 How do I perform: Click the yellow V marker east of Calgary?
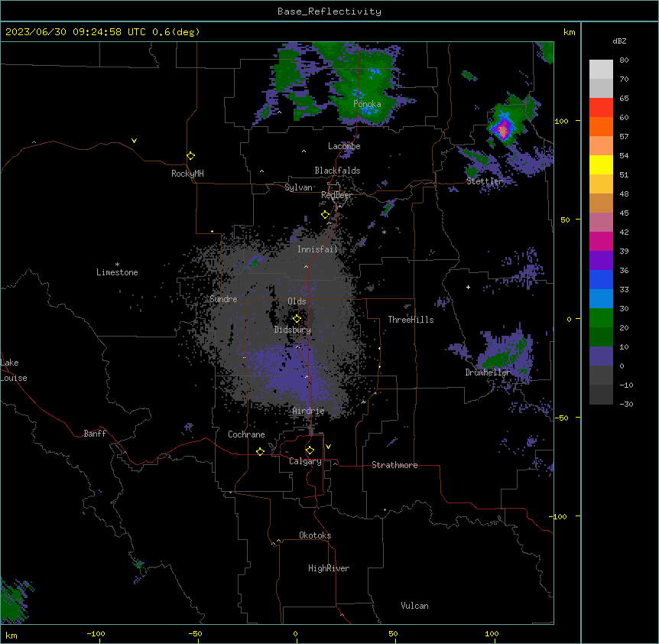tap(328, 447)
